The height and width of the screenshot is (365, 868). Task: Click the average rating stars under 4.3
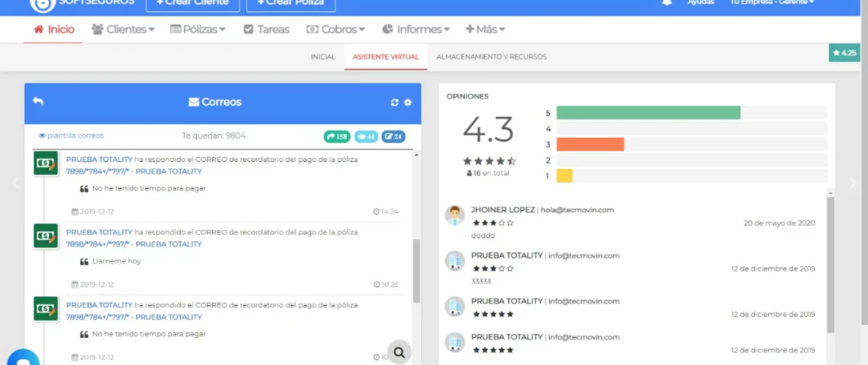488,161
